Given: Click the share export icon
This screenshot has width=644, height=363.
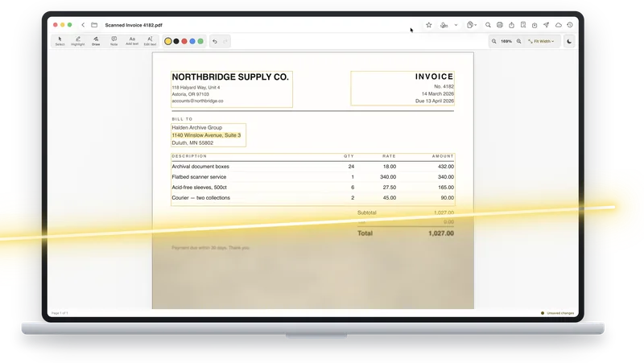Looking at the screenshot, I should point(511,25).
